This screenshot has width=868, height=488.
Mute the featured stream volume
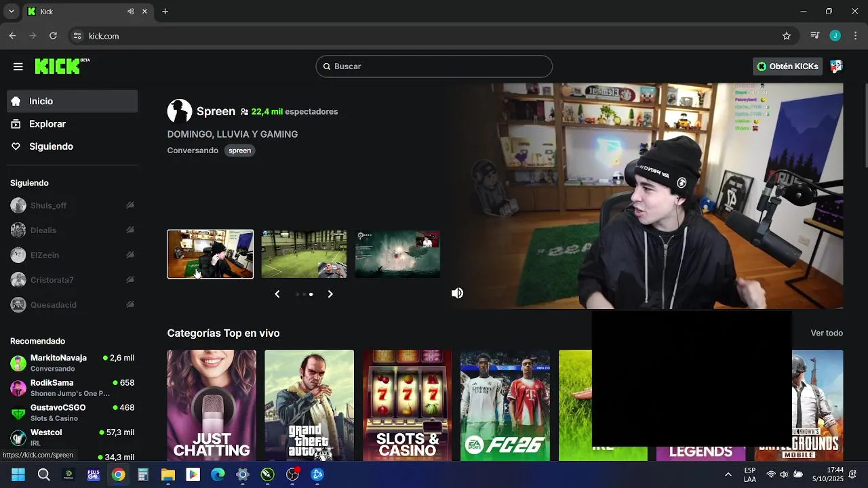(458, 293)
